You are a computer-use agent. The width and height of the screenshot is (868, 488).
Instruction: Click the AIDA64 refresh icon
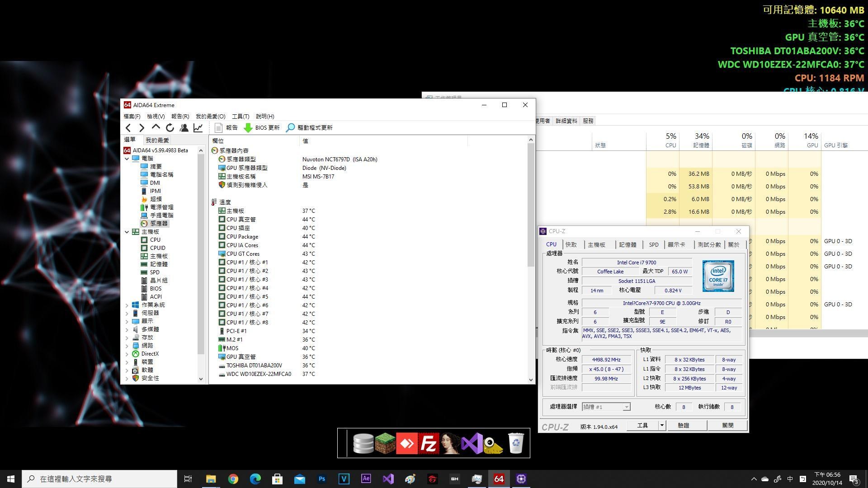click(170, 127)
